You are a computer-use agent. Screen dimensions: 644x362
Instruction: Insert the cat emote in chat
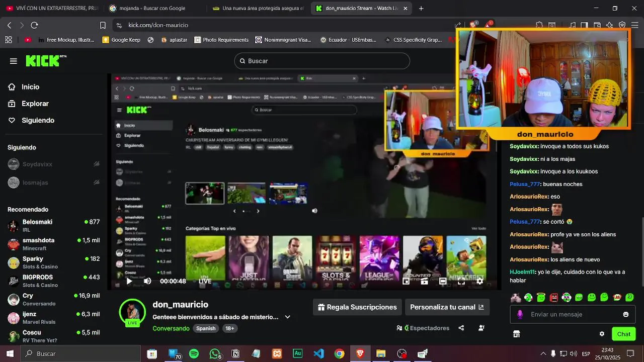tap(516, 297)
